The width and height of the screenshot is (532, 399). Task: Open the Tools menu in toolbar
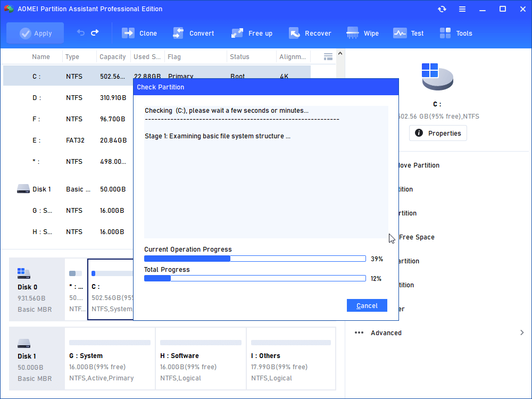click(x=445, y=33)
